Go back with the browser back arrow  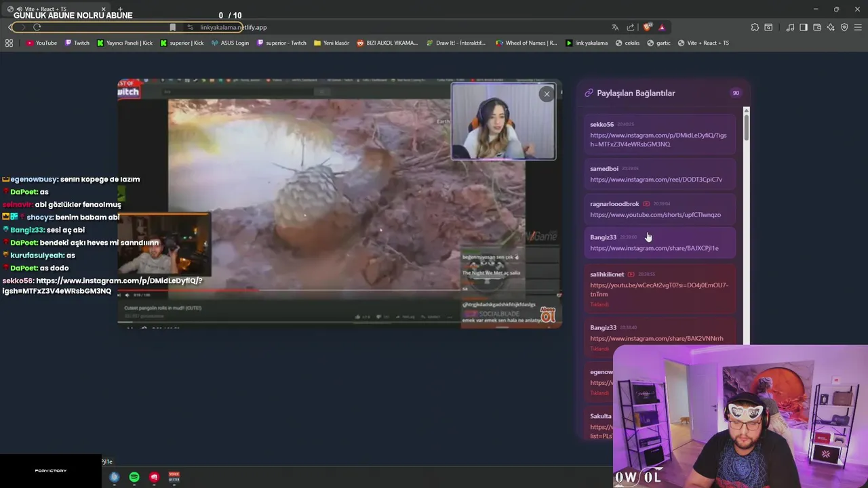10,27
